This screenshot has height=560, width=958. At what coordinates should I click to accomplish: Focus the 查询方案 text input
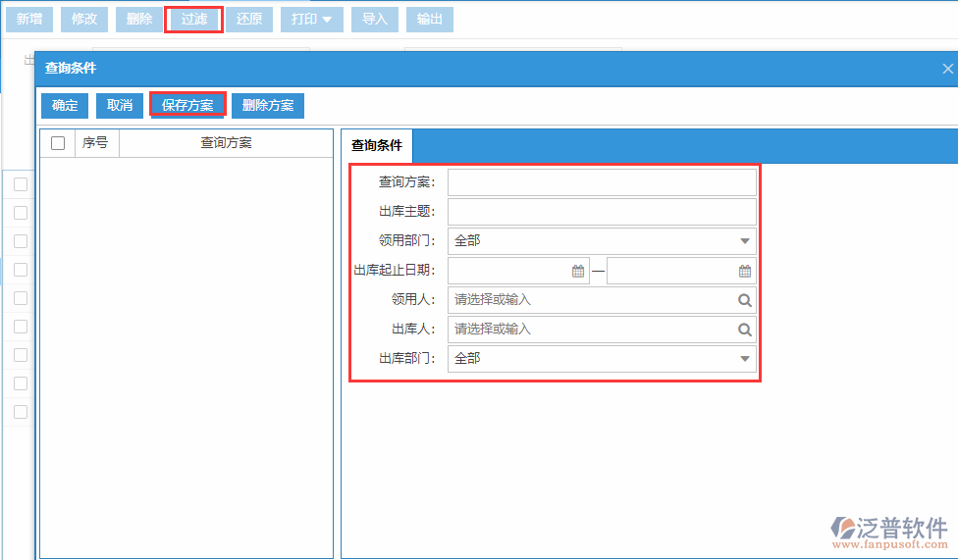602,182
